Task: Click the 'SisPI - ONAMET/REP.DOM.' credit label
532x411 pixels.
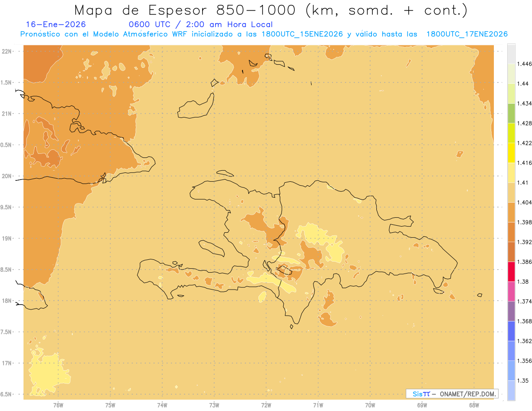Action: pos(452,394)
